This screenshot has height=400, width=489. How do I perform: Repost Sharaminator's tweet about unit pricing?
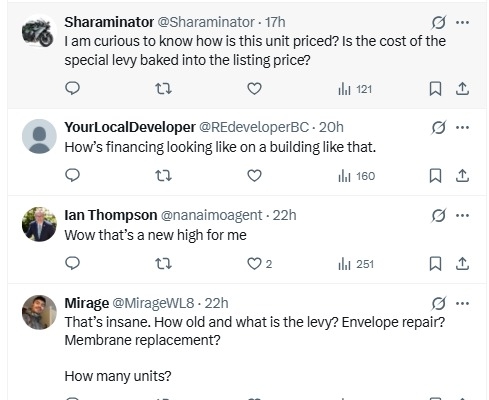[163, 89]
